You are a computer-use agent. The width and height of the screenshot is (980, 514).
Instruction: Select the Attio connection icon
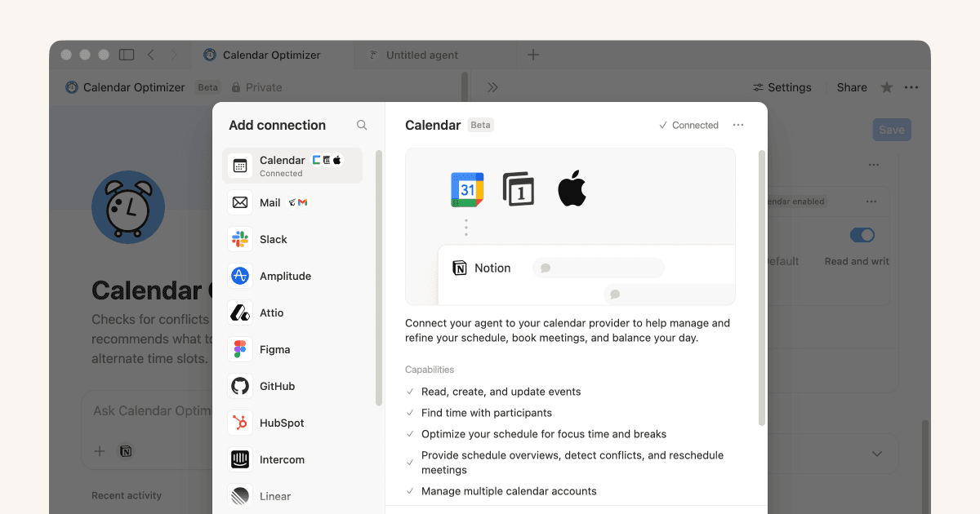point(240,312)
